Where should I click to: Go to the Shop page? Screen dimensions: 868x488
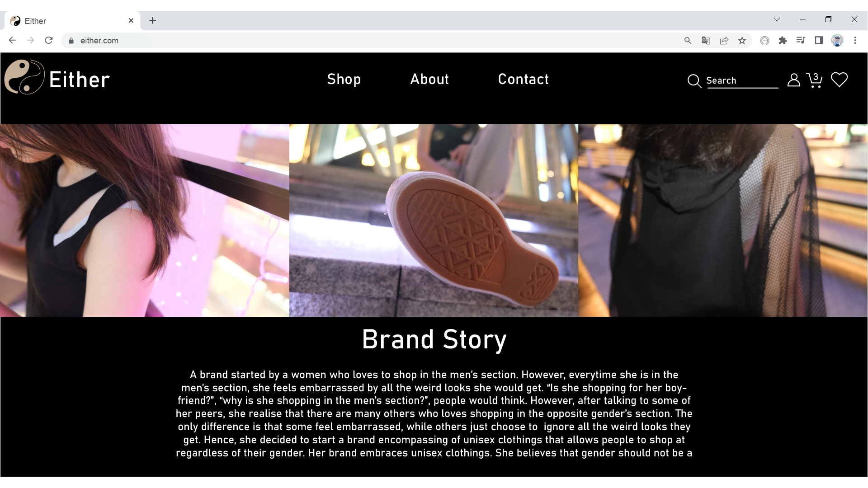[344, 80]
